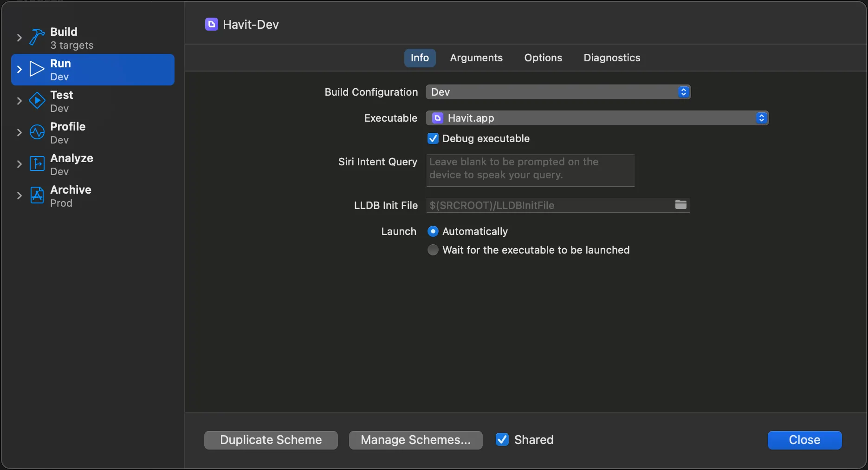The width and height of the screenshot is (868, 470).
Task: Click the Profile waveform icon
Action: (x=37, y=132)
